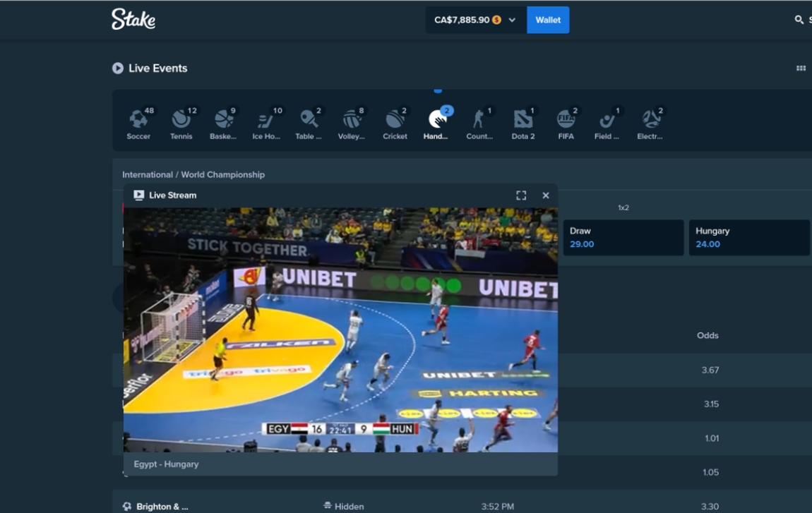
Task: Click the Hungary 24.00 odds button
Action: 749,238
